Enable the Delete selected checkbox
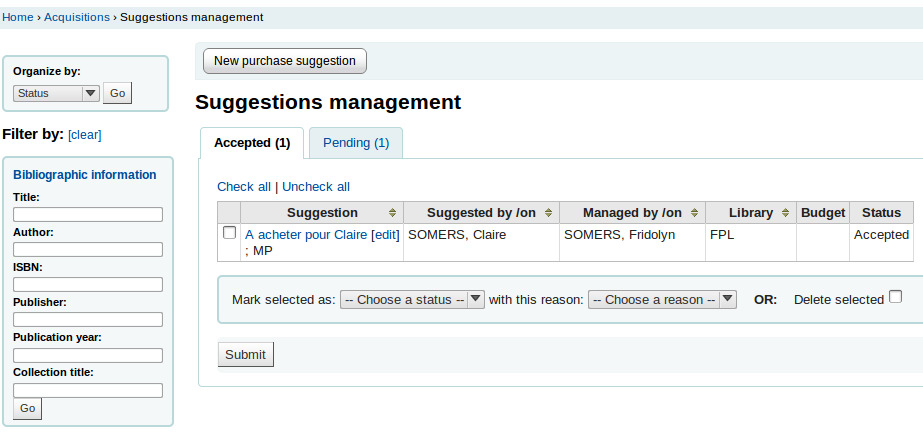This screenshot has width=923, height=433. point(895,297)
